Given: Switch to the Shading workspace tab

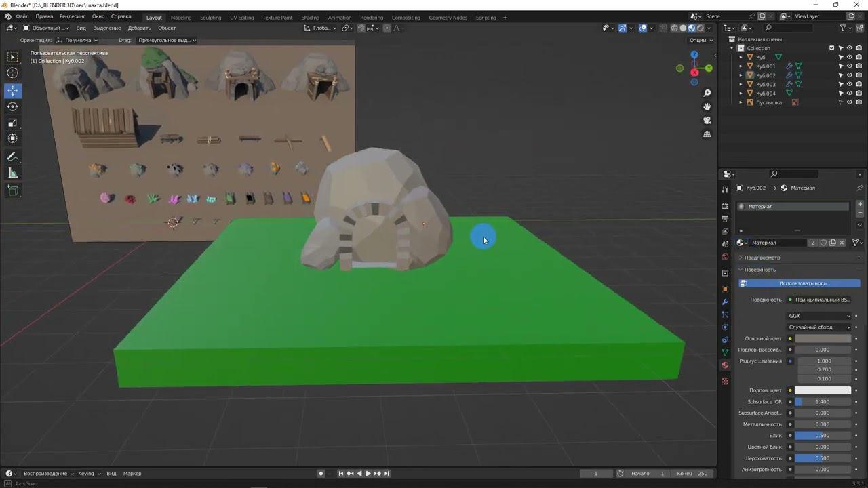Looking at the screenshot, I should click(310, 18).
